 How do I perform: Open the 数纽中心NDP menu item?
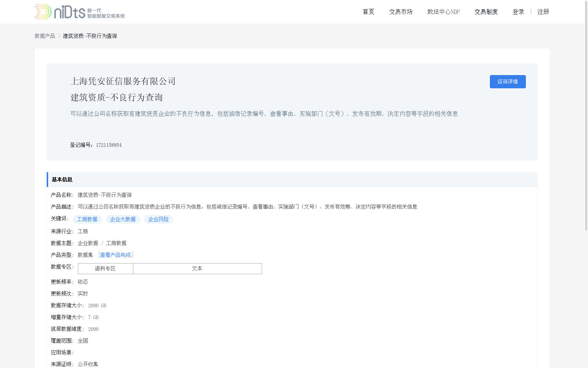click(x=443, y=12)
